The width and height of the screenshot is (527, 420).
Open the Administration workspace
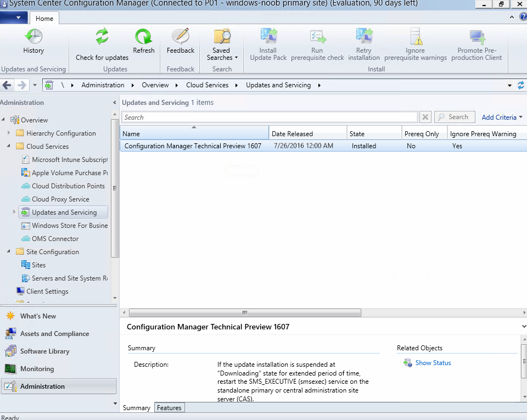[x=59, y=387]
